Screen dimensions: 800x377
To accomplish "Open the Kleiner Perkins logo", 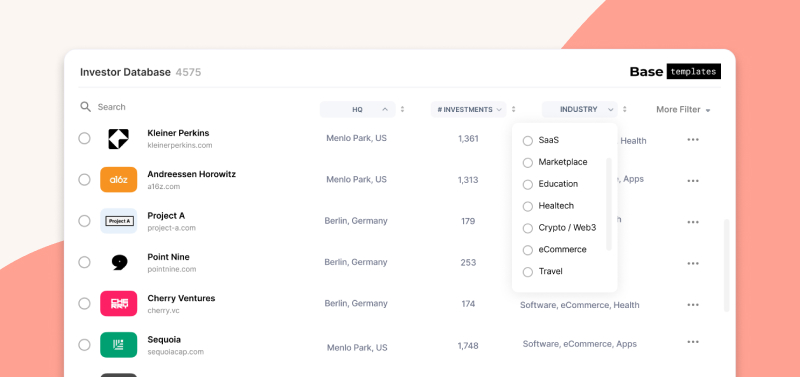I will [118, 139].
